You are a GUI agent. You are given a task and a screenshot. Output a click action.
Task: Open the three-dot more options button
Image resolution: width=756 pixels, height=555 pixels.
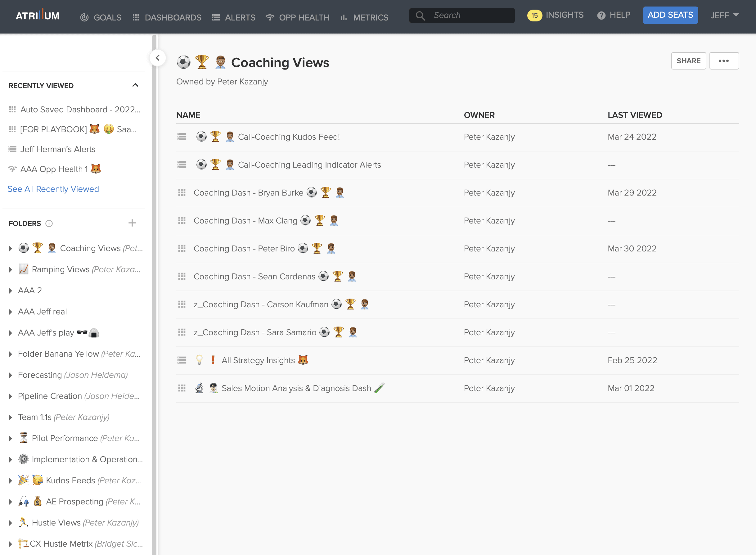[724, 61]
